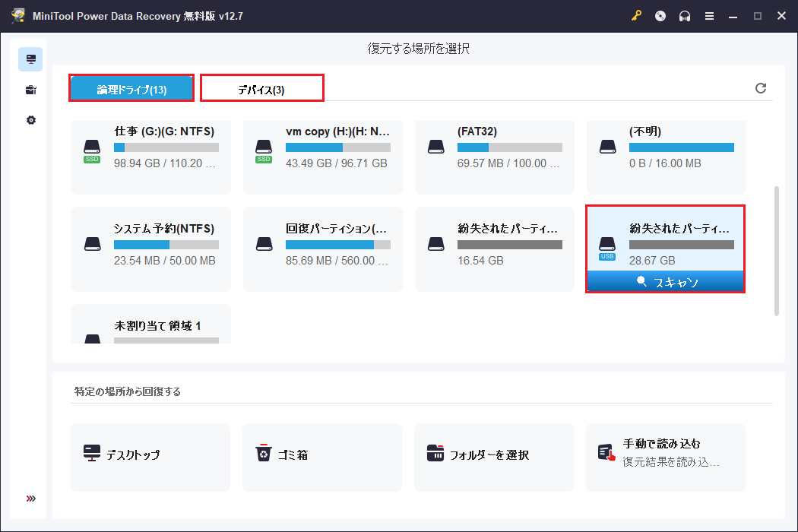Load previous result via 手動で読み込む
This screenshot has height=532, width=798.
click(665, 457)
